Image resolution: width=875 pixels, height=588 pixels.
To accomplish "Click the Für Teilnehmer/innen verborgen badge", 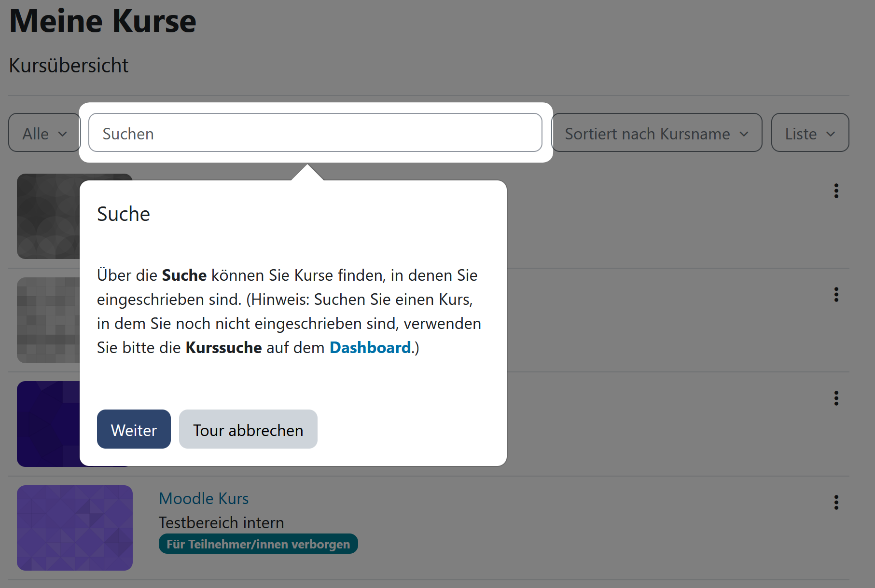I will [x=258, y=544].
